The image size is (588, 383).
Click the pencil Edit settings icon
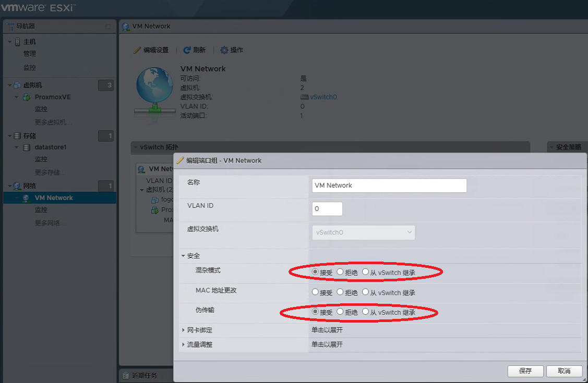pos(137,50)
